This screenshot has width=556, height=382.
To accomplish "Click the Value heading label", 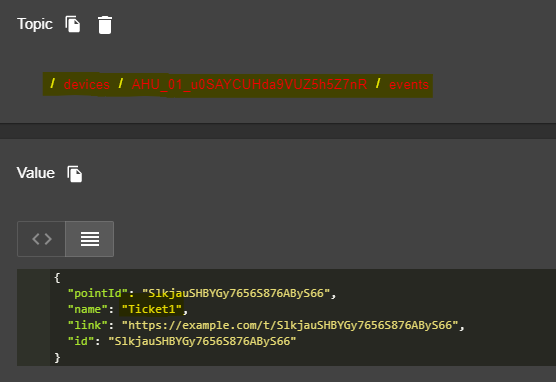I will (x=35, y=173).
